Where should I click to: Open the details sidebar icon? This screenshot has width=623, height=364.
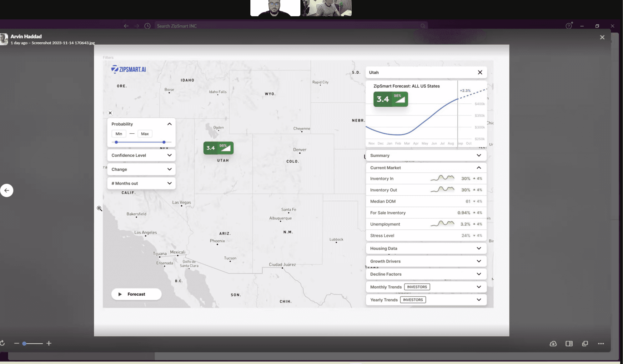click(x=569, y=343)
